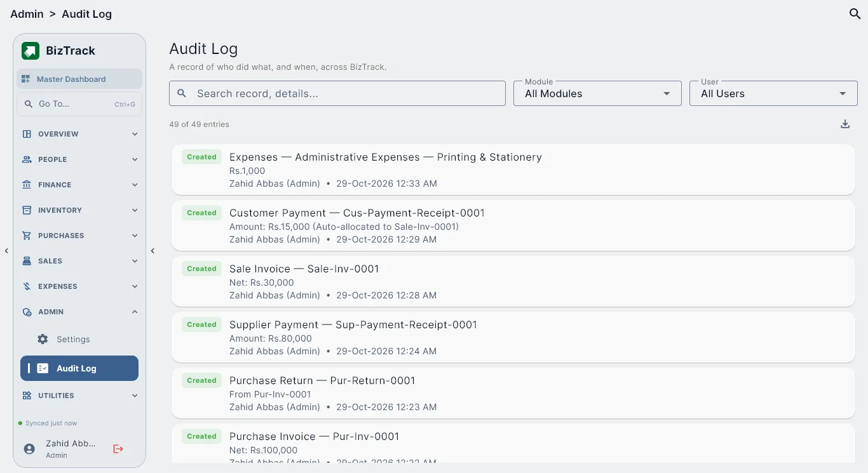Screen dimensions: 868x473
Task: Click the Utilities section icon
Action: pyautogui.click(x=27, y=396)
